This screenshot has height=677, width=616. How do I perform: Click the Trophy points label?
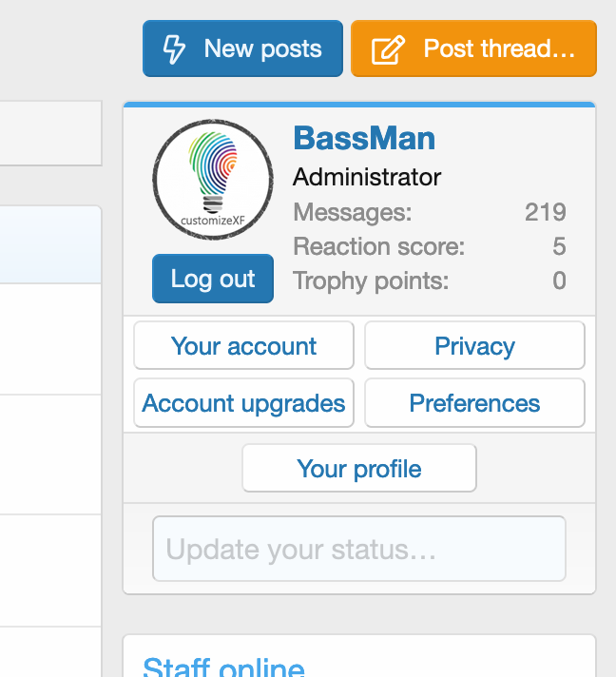click(371, 281)
